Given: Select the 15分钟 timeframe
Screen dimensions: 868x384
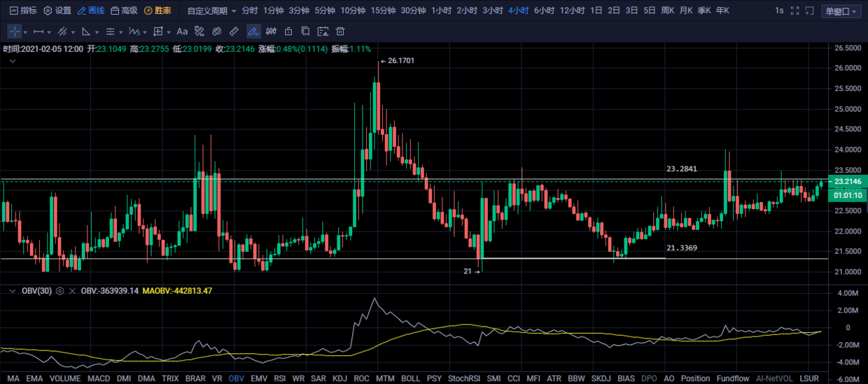Looking at the screenshot, I should [x=383, y=10].
